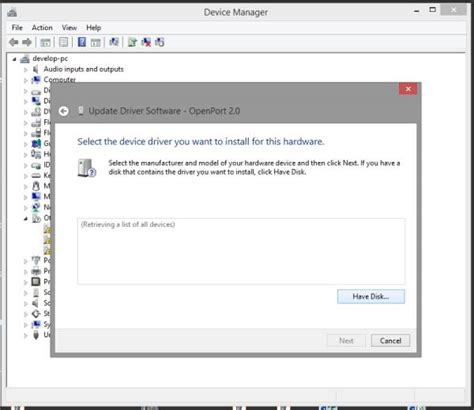This screenshot has height=410, width=474.
Task: Collapse the develop-pc root node
Action: click(14, 59)
